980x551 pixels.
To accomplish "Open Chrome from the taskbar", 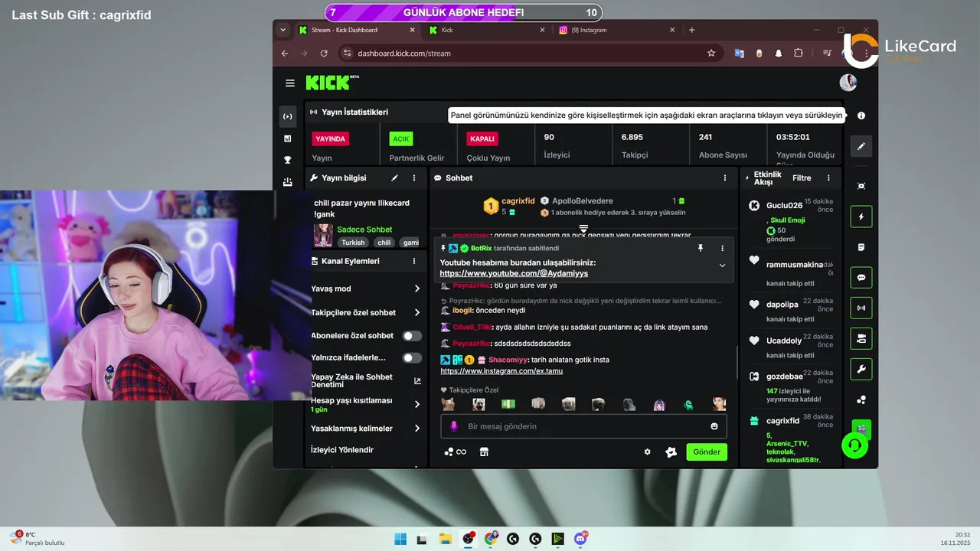I will pos(490,539).
